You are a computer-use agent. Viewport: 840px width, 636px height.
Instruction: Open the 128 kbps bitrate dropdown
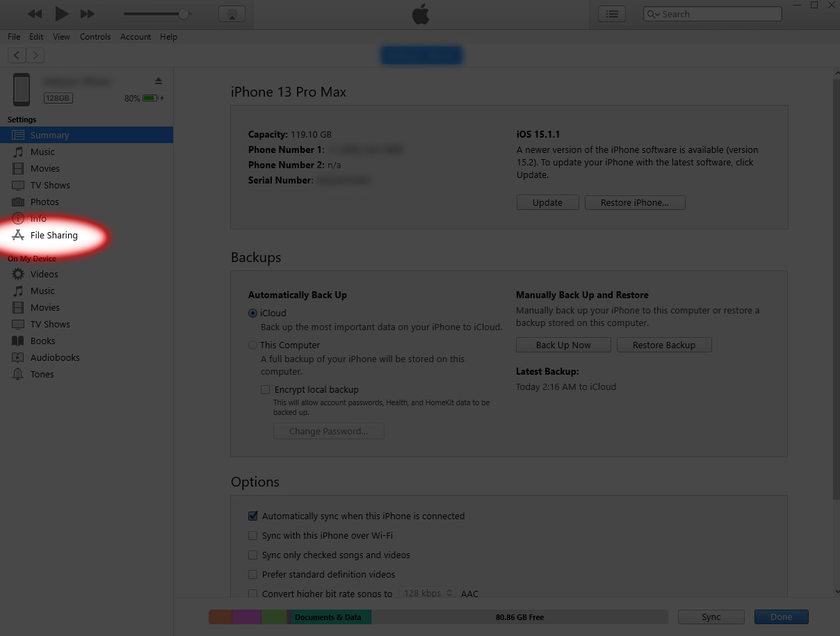tap(426, 594)
